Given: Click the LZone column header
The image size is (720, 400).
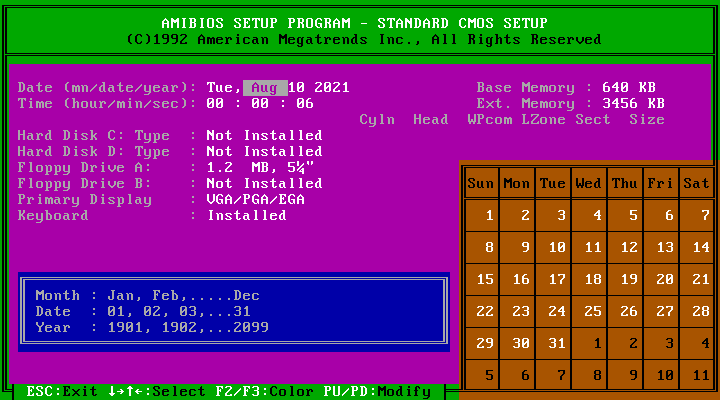Looking at the screenshot, I should click(x=544, y=119).
